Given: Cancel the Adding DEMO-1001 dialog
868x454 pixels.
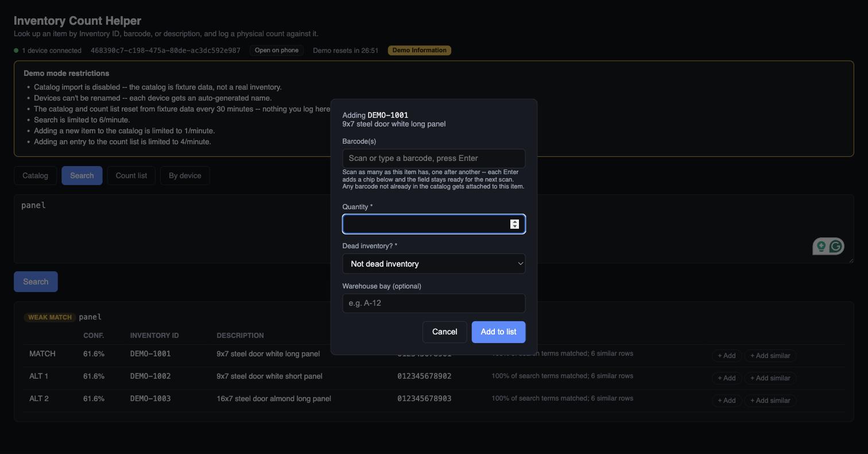Looking at the screenshot, I should point(444,332).
